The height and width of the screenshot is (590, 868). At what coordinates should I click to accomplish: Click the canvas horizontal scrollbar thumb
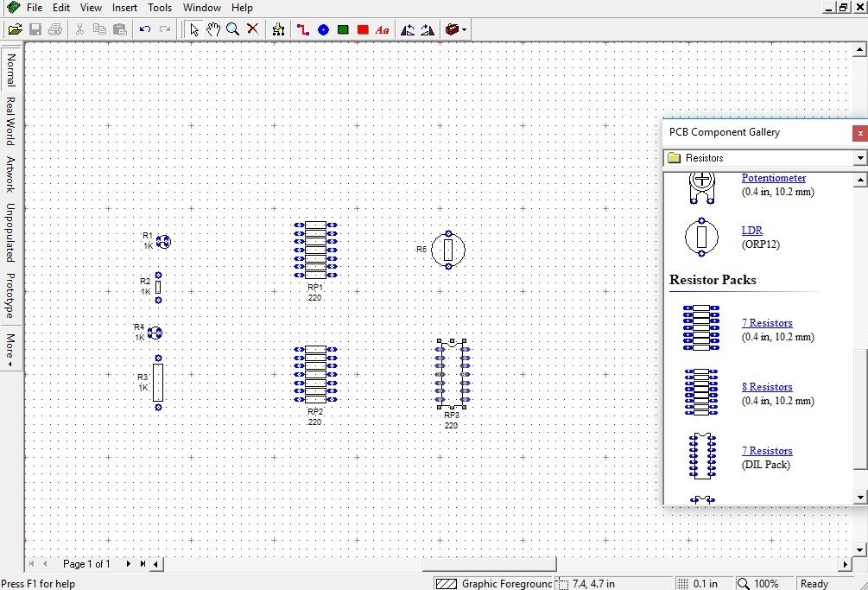[489, 564]
